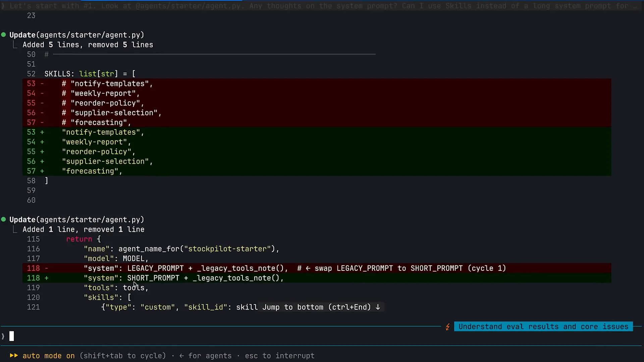Click the added line "notify-templates",
Screen dimensions: 644x362
(317, 132)
